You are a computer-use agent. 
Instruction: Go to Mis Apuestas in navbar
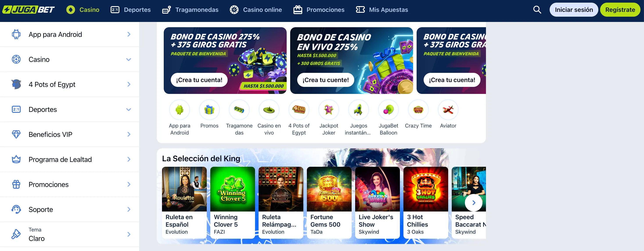[x=382, y=10]
